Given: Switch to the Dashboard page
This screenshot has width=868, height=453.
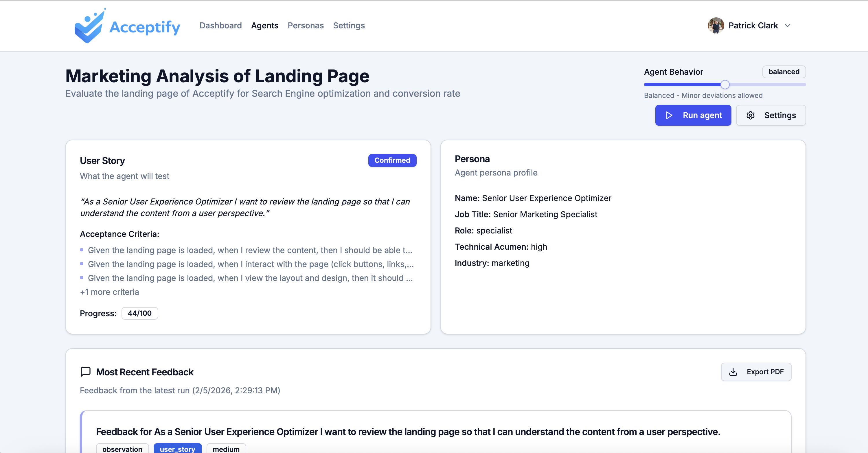Looking at the screenshot, I should click(x=220, y=25).
